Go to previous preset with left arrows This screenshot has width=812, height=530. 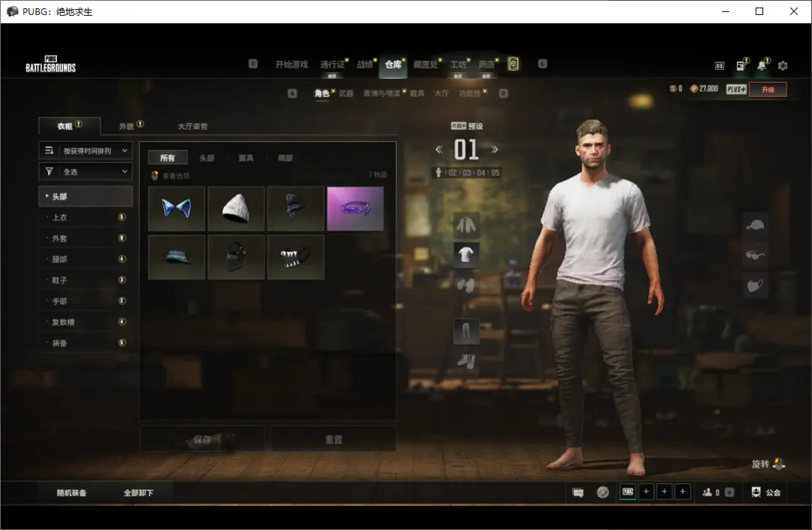point(438,150)
